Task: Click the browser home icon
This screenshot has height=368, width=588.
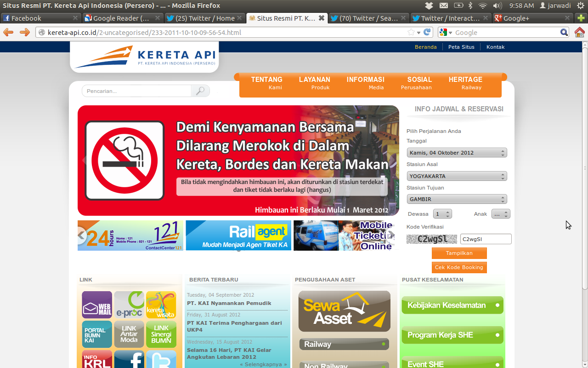Action: pos(579,32)
